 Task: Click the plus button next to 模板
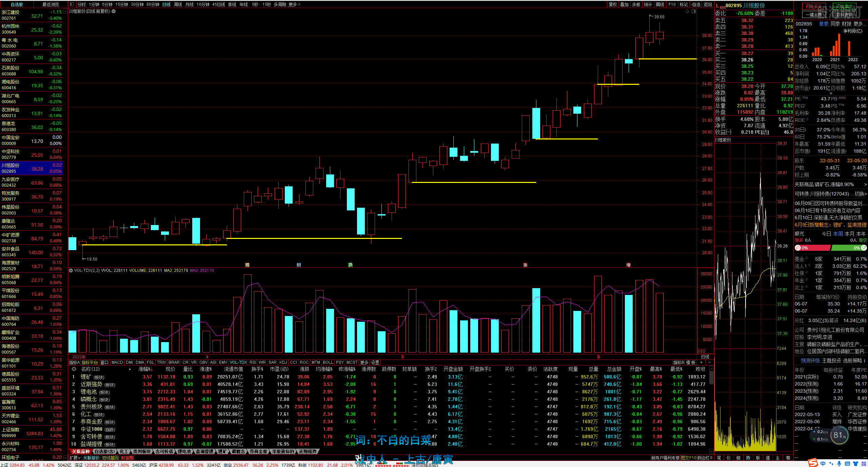pyautogui.click(x=701, y=362)
